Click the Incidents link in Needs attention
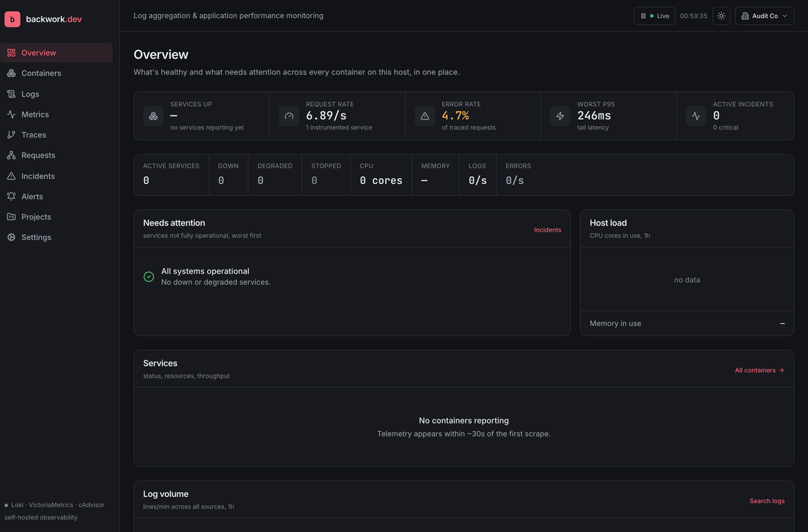The height and width of the screenshot is (532, 808). (x=547, y=230)
